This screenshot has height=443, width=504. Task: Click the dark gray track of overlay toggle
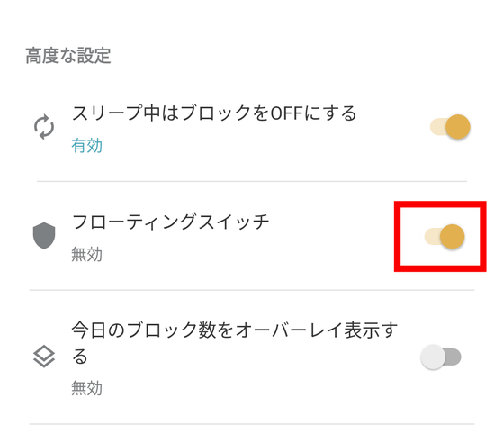pos(454,357)
